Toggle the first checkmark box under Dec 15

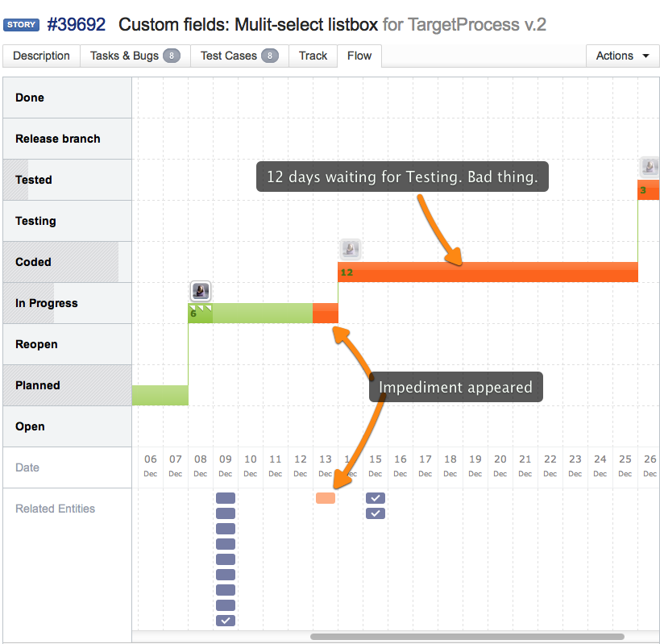click(375, 498)
